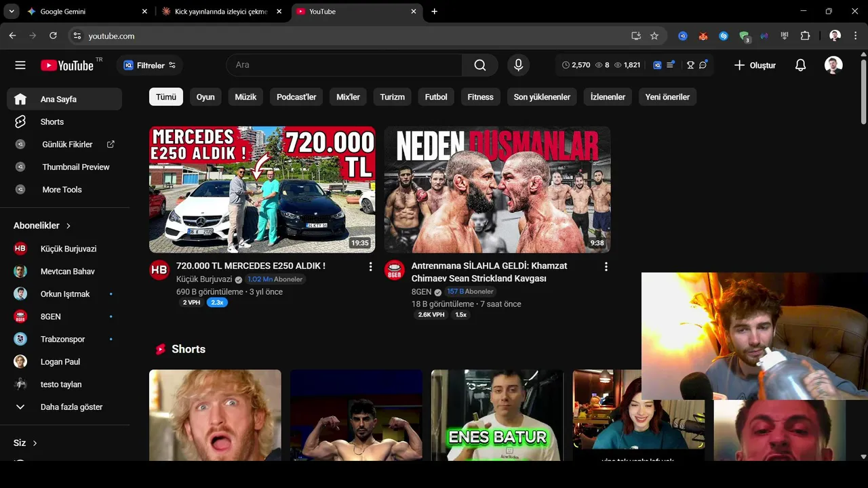Open the Mevtcan Bahav subscription
The width and height of the screenshot is (868, 488).
(64, 271)
